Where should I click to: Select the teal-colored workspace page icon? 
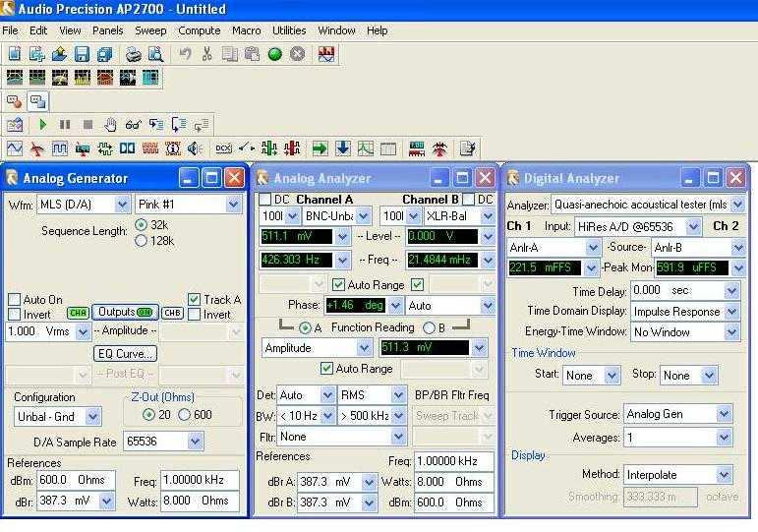pos(150,78)
